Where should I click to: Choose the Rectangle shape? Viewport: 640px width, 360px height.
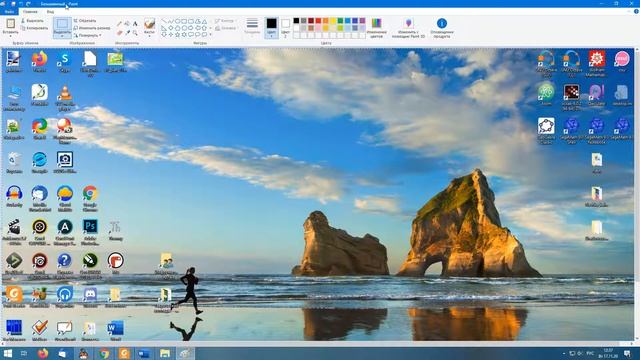tap(184, 21)
